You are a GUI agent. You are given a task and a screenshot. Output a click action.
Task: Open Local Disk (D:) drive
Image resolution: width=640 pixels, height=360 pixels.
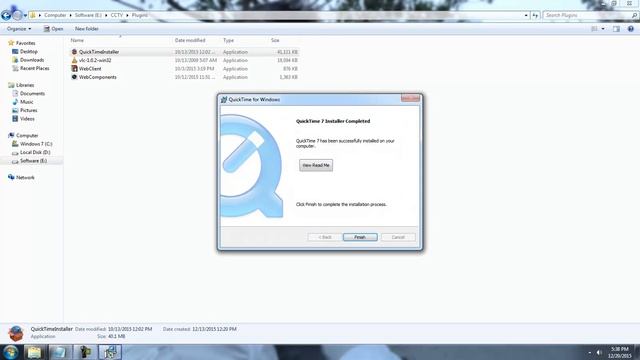click(x=35, y=152)
